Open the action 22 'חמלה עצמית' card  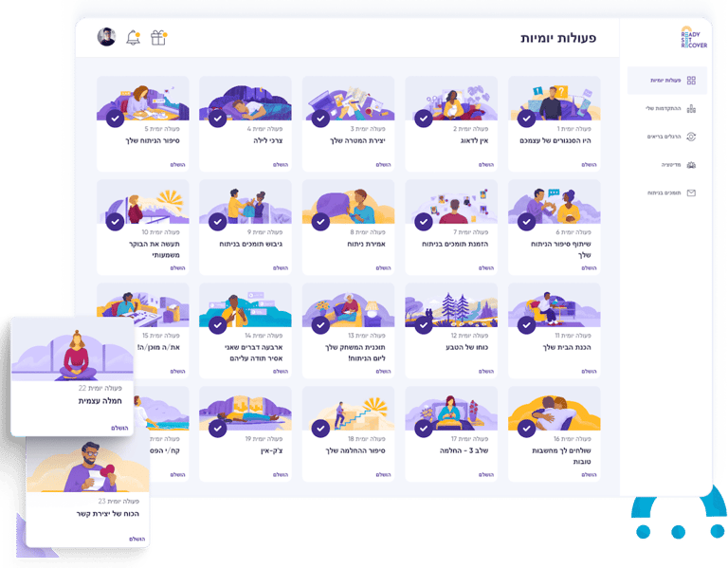(72, 376)
